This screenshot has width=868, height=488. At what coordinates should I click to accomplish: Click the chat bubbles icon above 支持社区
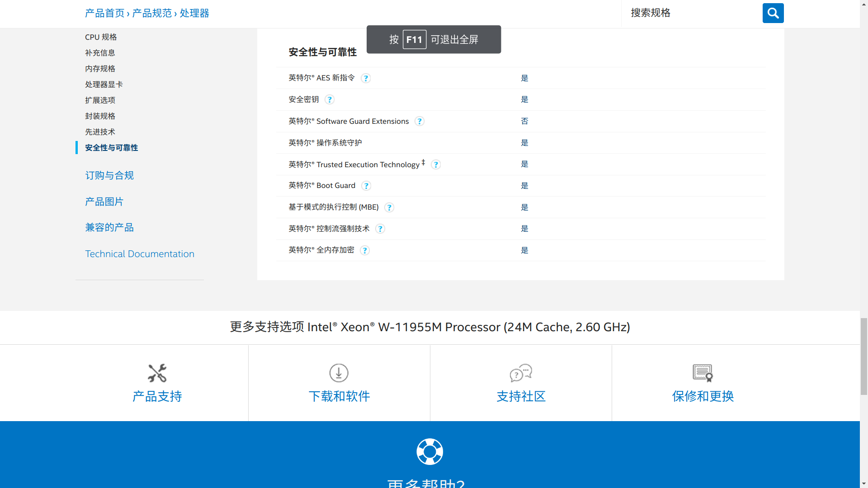coord(521,373)
